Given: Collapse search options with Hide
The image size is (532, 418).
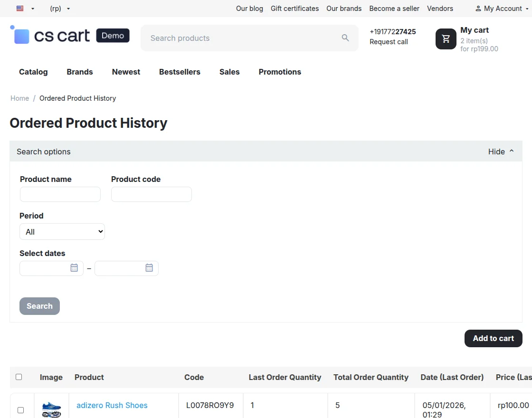Looking at the screenshot, I should point(501,152).
